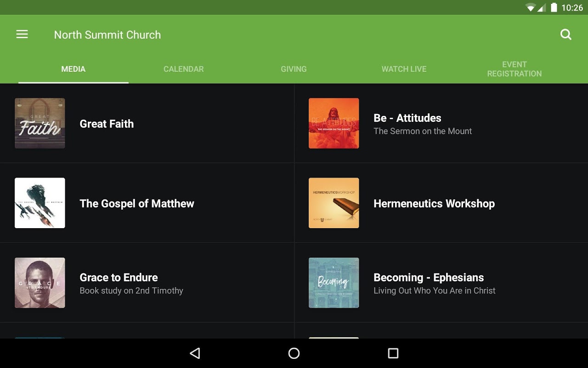The image size is (588, 368).
Task: Select the Becoming - Ephesians title
Action: (x=429, y=277)
